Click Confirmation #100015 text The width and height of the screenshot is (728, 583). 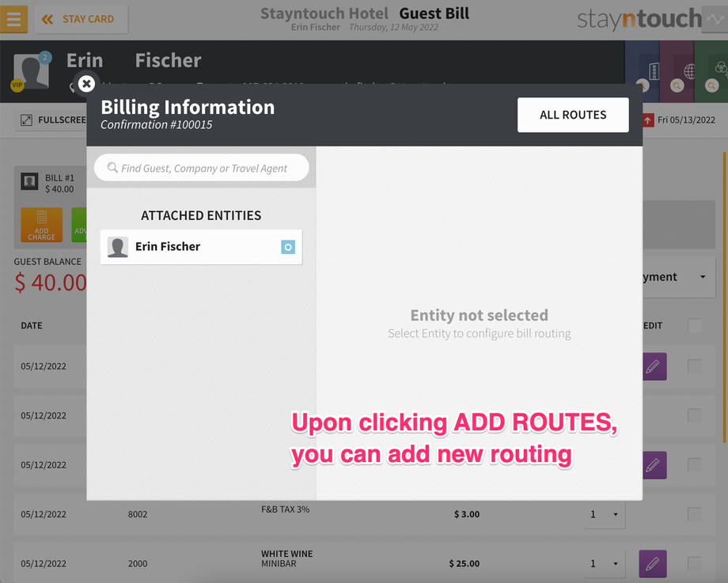click(157, 125)
